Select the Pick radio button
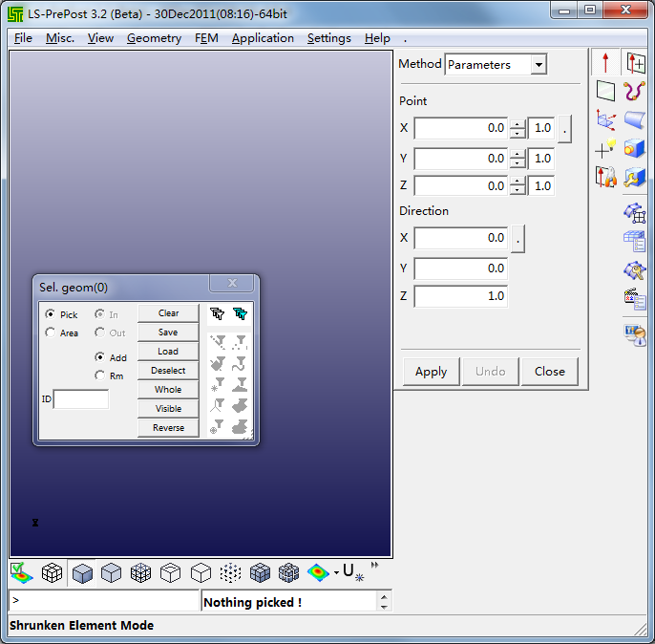Screen dimensions: 655x644 pos(50,314)
